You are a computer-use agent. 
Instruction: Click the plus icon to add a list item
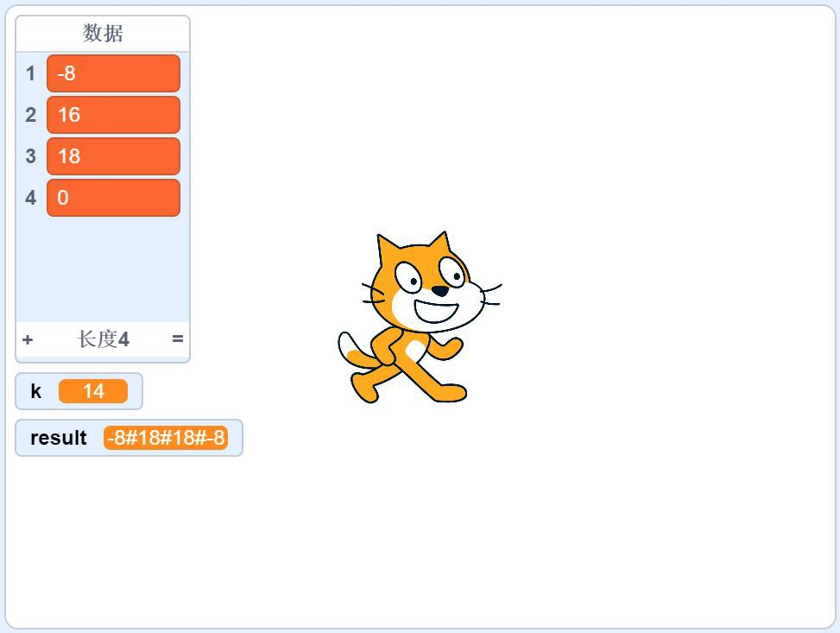point(28,339)
